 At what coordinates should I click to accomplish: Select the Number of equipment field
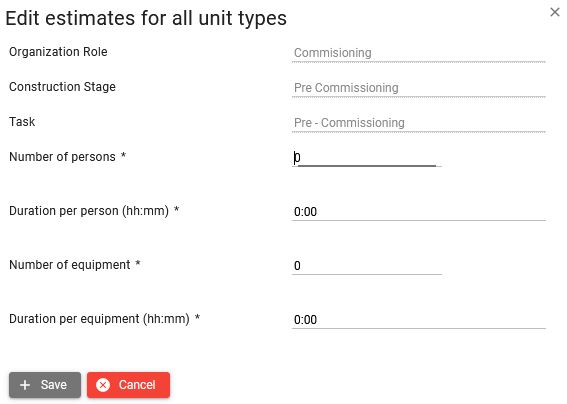point(367,266)
